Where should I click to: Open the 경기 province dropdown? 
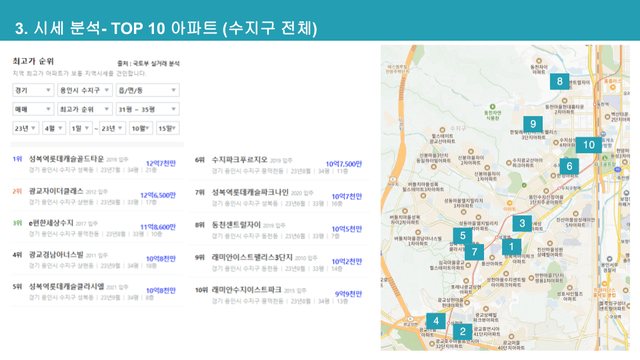[33, 90]
